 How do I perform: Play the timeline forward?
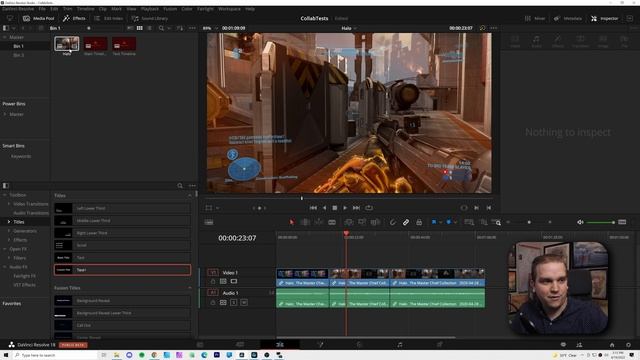point(345,208)
